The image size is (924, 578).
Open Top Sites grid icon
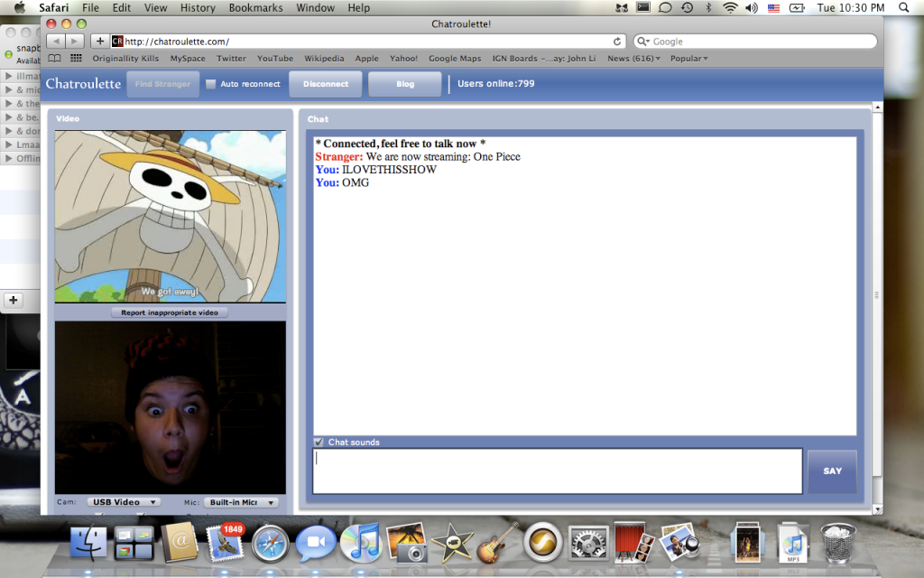pos(76,59)
